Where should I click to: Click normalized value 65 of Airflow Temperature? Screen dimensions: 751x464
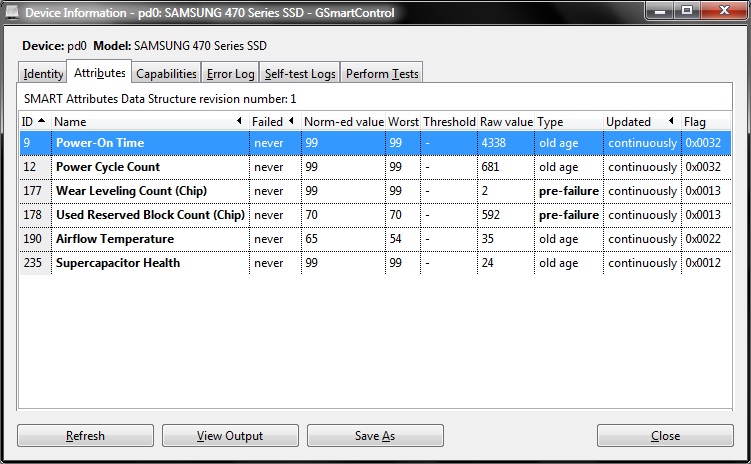point(343,239)
